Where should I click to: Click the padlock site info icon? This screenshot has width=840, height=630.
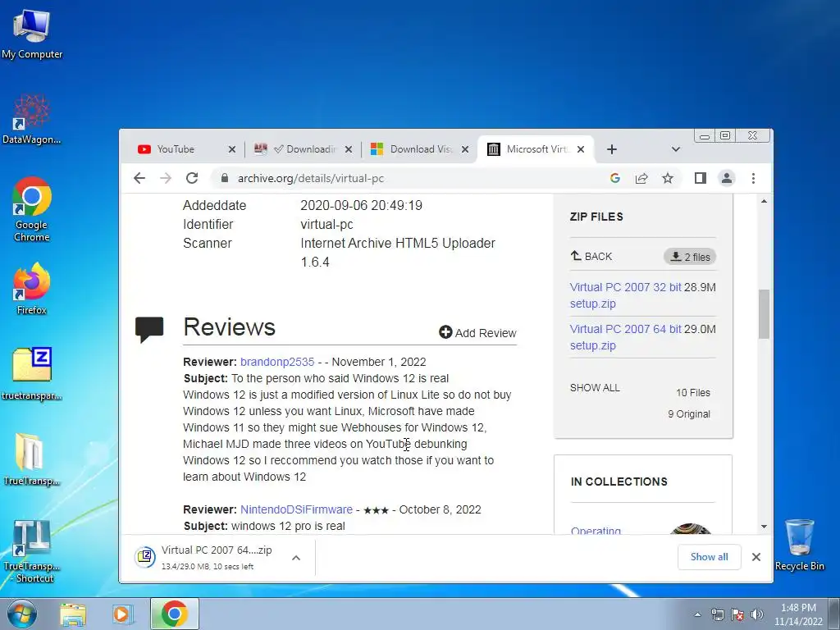225,178
